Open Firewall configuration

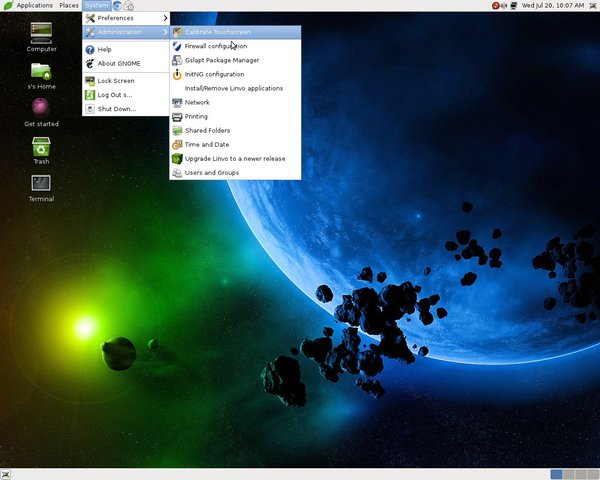click(x=235, y=46)
